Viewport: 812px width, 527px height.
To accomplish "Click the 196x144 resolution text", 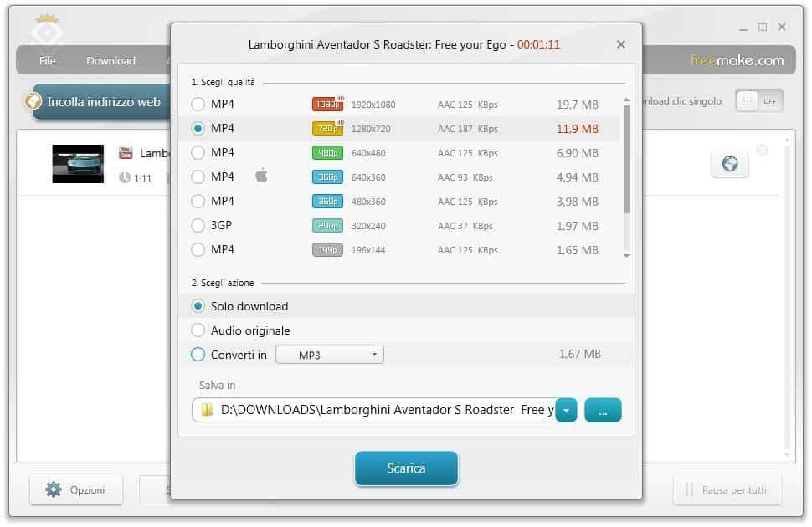I will 368,250.
